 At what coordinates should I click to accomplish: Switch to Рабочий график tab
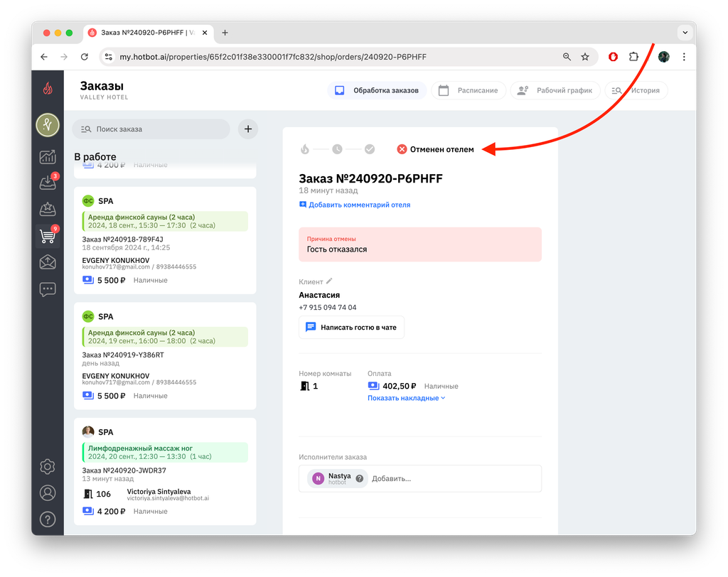[555, 90]
